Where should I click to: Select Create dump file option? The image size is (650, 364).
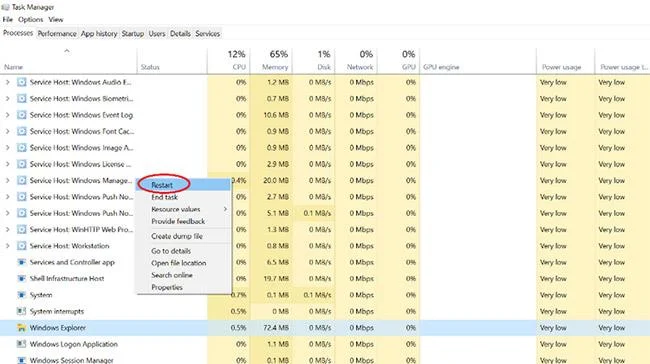coord(183,236)
